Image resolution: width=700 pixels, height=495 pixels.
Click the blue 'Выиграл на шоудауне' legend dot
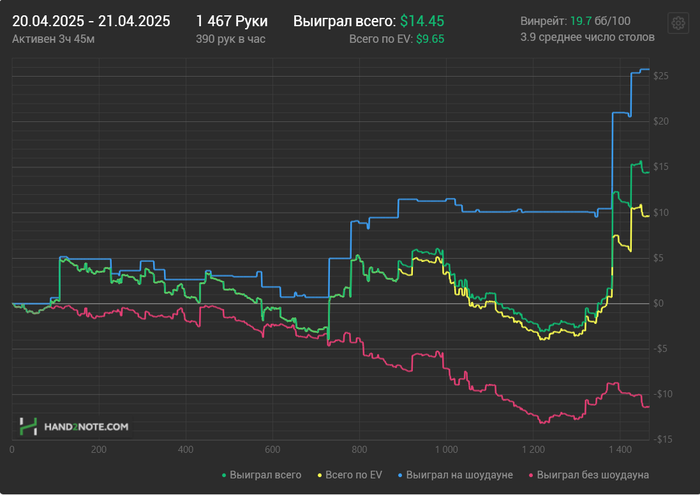tap(400, 475)
